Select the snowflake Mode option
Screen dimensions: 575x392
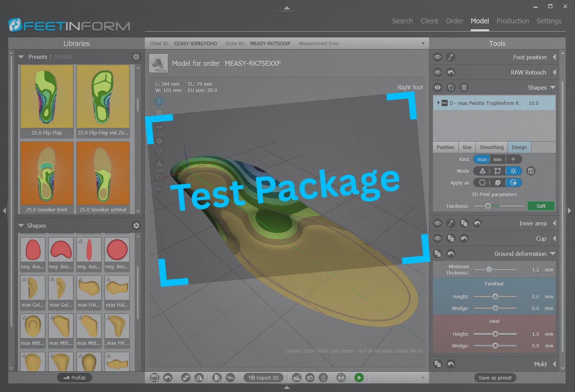click(x=514, y=171)
